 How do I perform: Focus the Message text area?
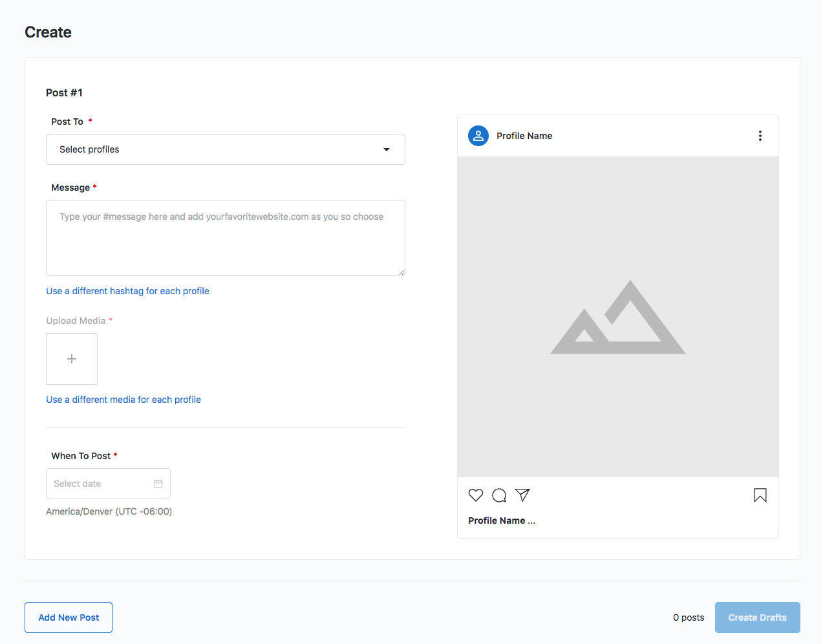(x=226, y=238)
